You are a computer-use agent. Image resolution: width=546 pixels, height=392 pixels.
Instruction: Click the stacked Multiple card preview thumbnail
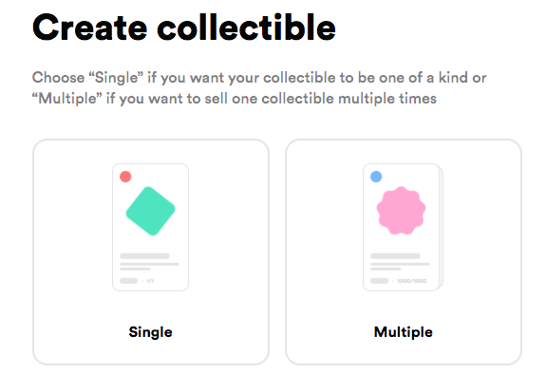coord(403,227)
